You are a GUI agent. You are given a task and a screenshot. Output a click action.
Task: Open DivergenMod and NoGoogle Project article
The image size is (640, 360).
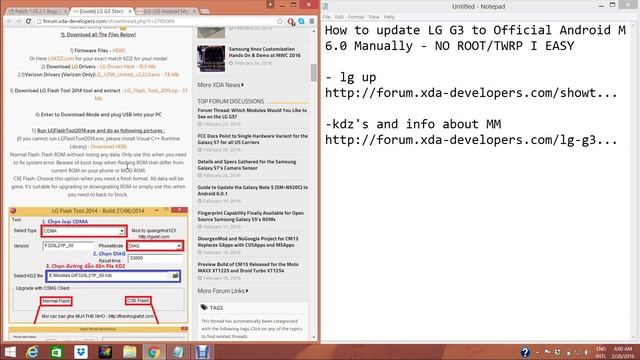[x=248, y=242]
